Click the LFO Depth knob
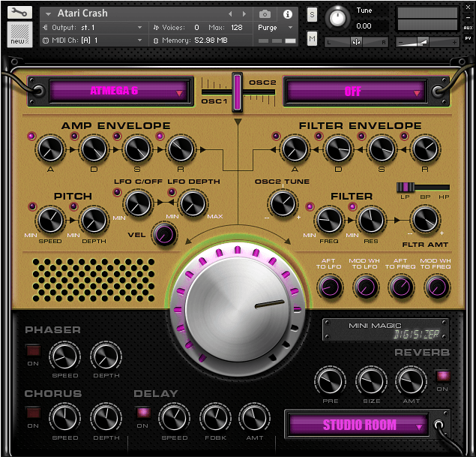The height and width of the screenshot is (457, 476). 193,203
